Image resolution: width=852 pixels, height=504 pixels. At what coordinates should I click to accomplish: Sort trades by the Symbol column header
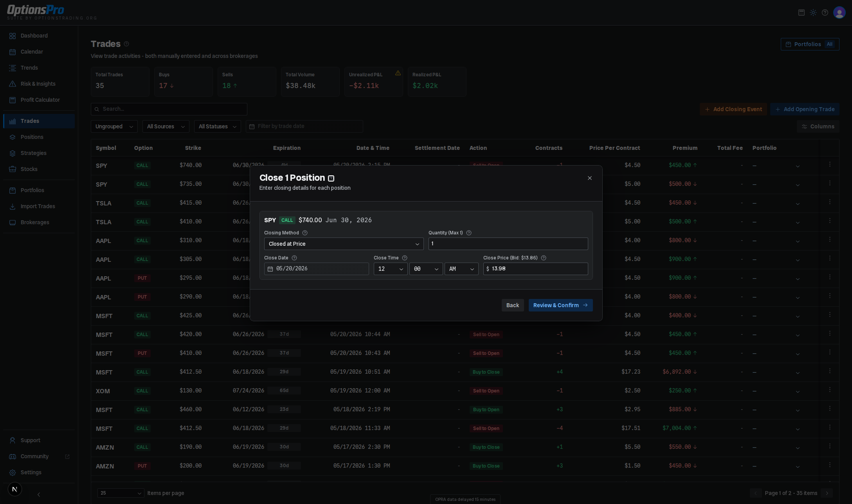[x=106, y=148]
